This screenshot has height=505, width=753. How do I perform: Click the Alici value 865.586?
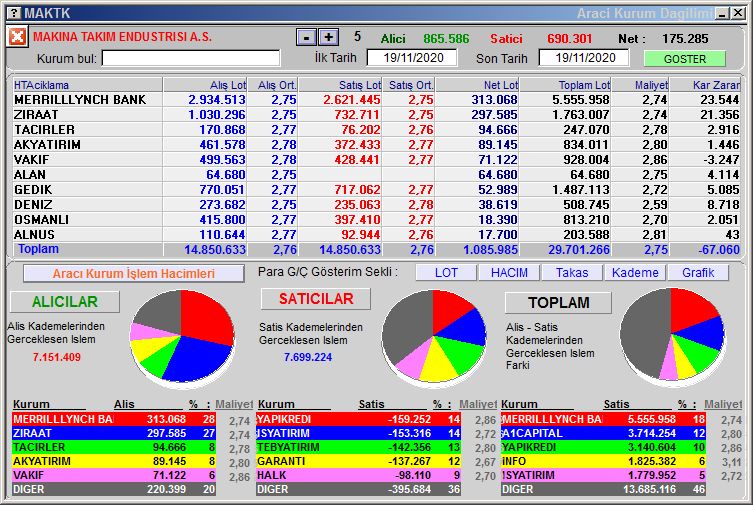446,38
